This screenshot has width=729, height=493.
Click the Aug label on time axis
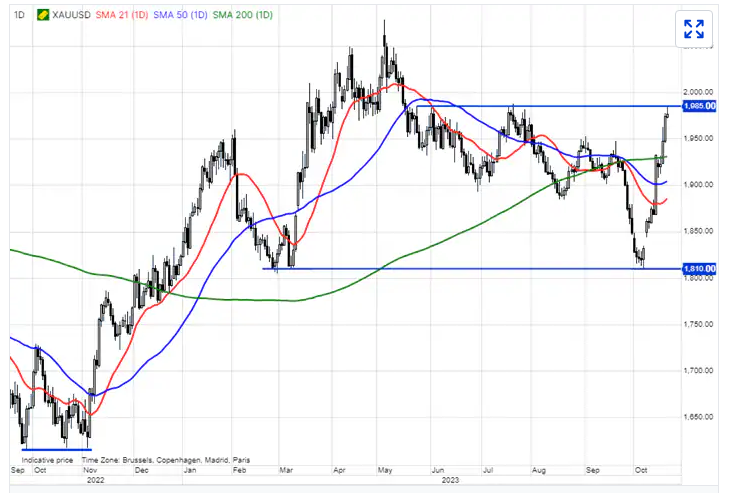point(538,470)
